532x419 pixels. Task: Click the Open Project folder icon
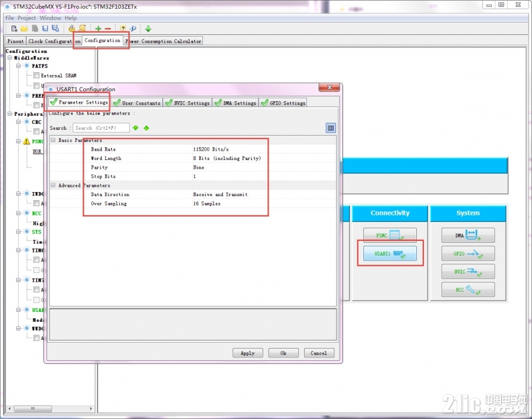coord(24,29)
